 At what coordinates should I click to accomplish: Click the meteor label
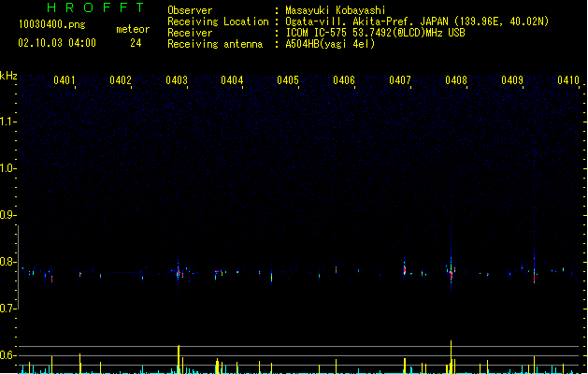[x=133, y=29]
